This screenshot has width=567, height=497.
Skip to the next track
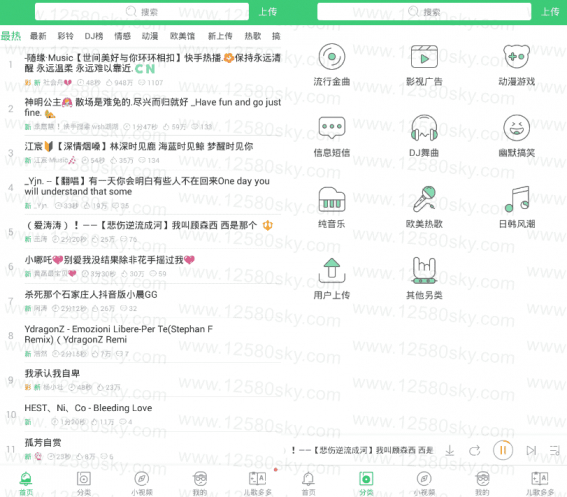(531, 450)
